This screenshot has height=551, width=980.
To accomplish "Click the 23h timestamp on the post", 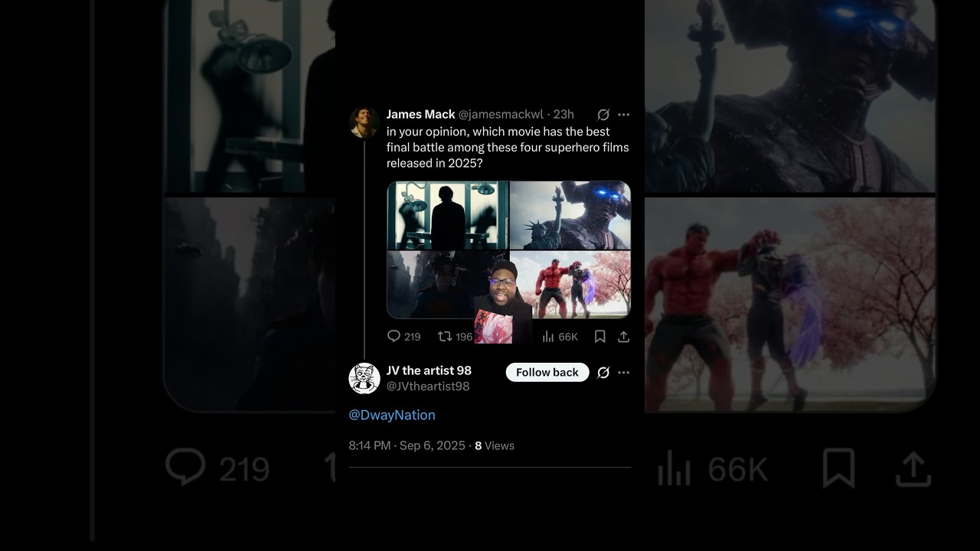I will click(563, 114).
